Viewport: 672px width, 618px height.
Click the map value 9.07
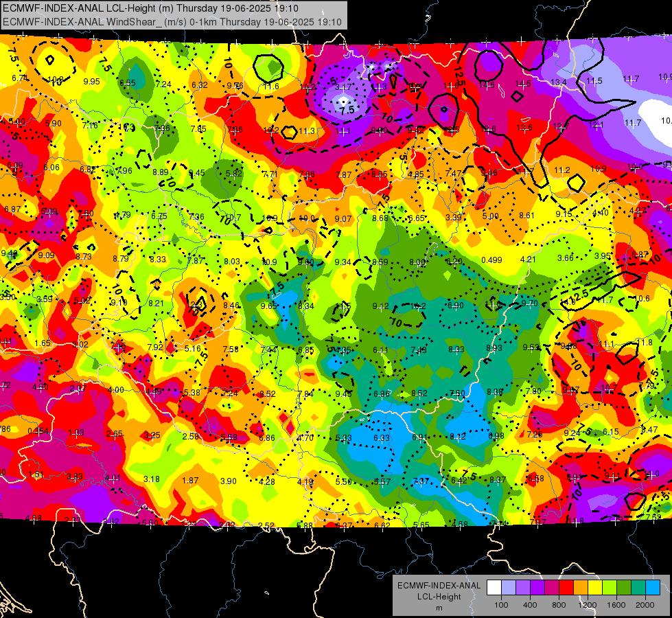point(343,219)
